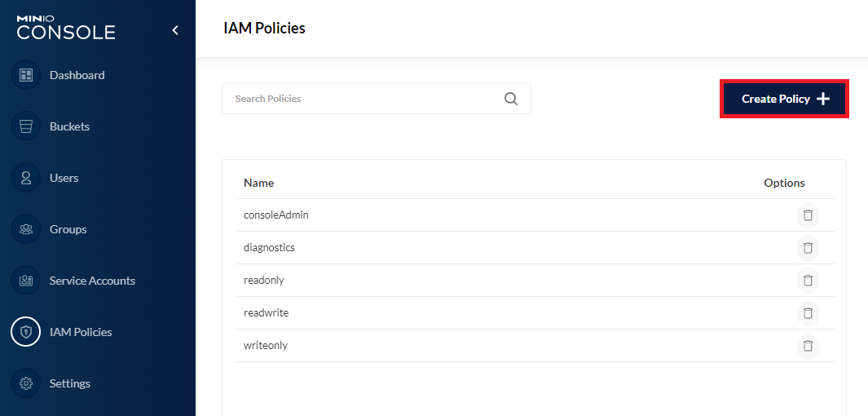
Task: Select the readwrite policy name
Action: coord(267,313)
